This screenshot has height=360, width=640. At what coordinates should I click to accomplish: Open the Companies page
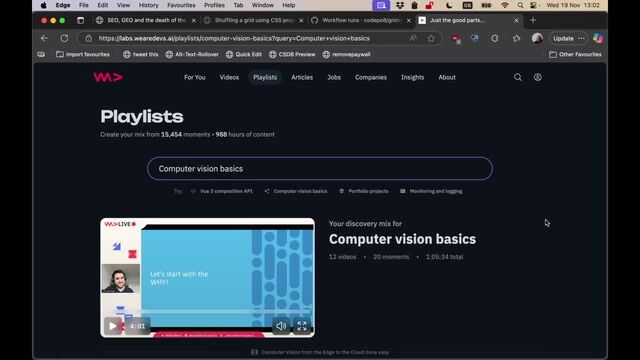coord(371,77)
